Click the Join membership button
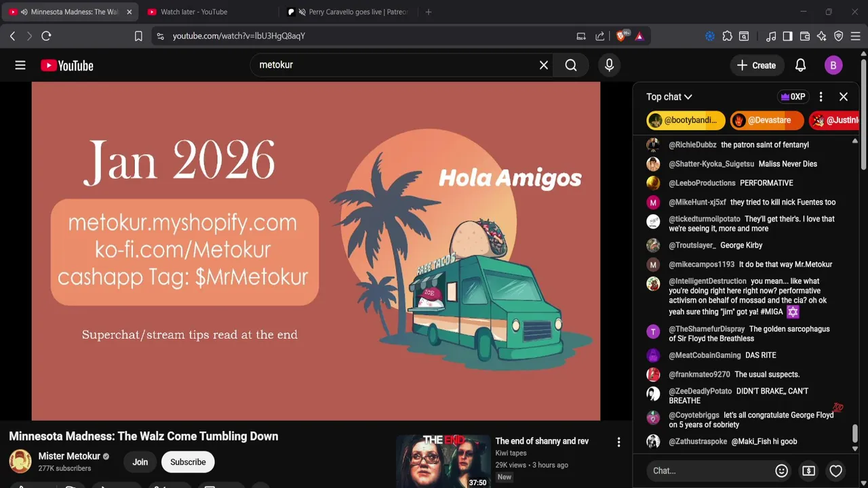 click(x=140, y=462)
